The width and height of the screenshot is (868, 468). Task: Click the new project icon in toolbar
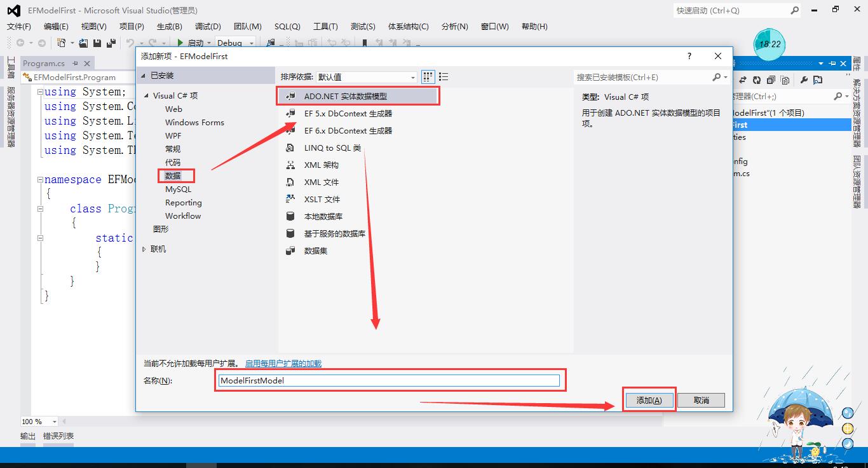(x=61, y=43)
